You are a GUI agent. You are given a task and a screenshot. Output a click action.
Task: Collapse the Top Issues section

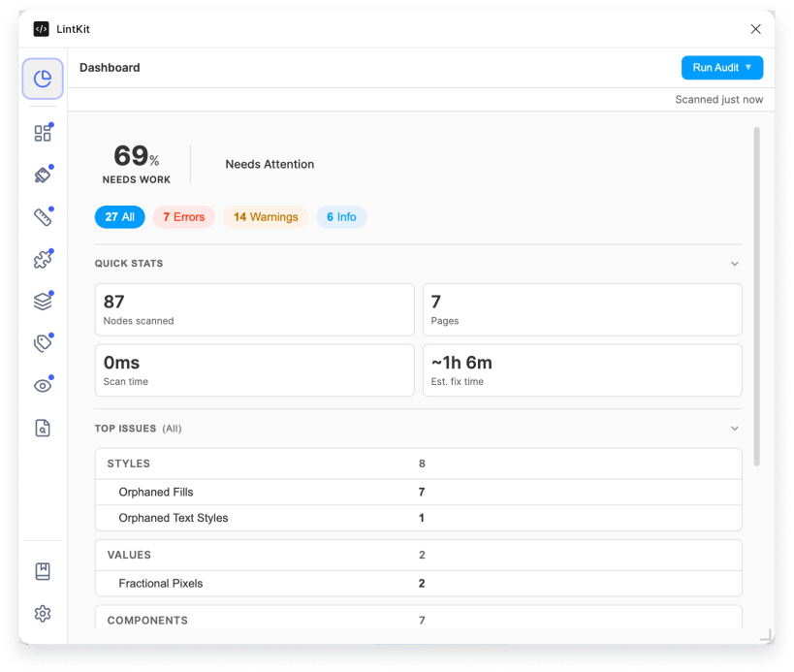pyautogui.click(x=734, y=428)
